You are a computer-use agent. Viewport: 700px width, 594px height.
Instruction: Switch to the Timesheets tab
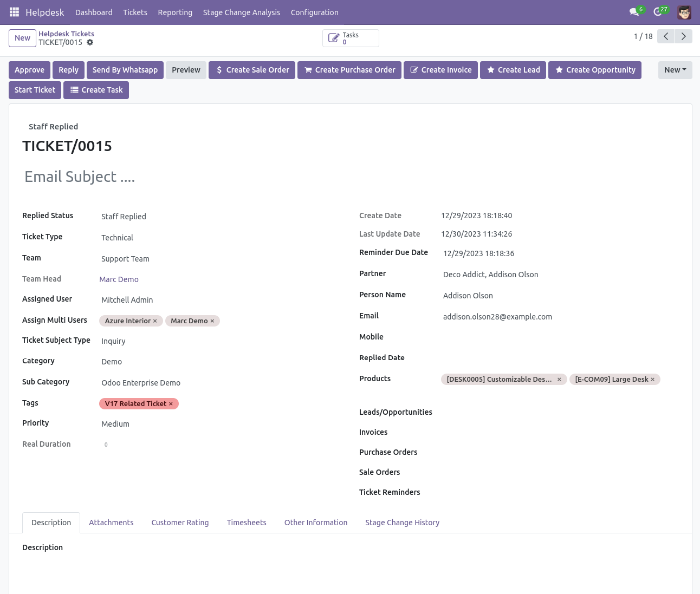pos(247,523)
